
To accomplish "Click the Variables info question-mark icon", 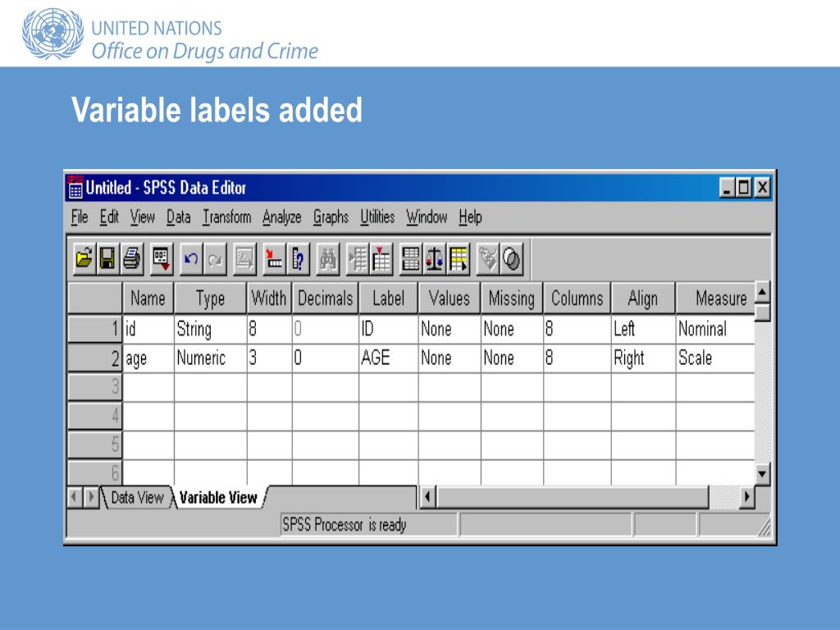I will 298,260.
